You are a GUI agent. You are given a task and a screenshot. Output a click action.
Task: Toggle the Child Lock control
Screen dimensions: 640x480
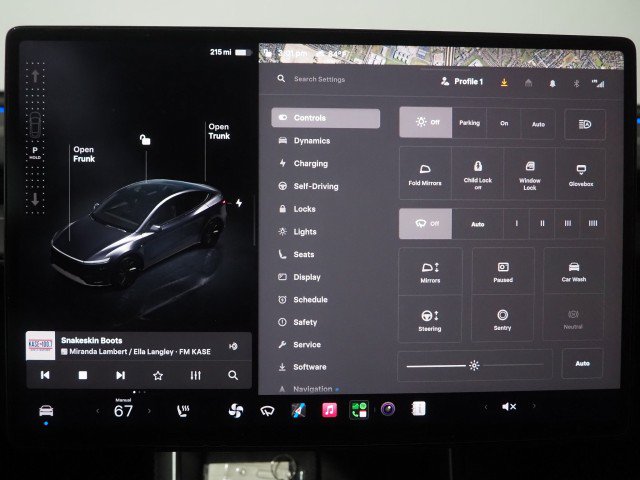(478, 174)
